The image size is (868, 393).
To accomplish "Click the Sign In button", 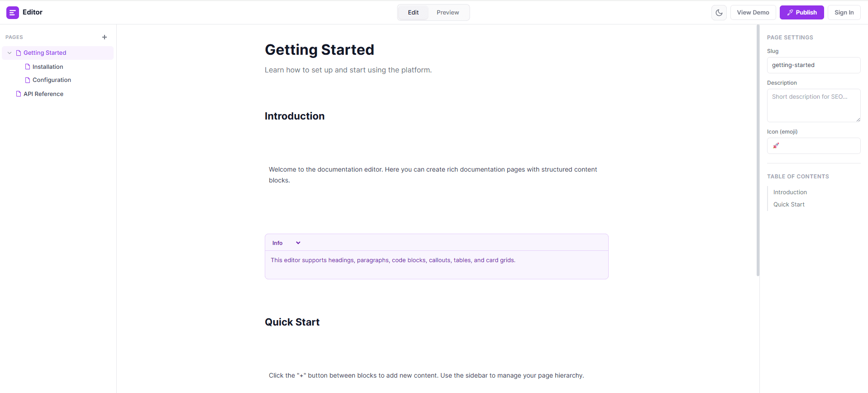I will tap(844, 12).
